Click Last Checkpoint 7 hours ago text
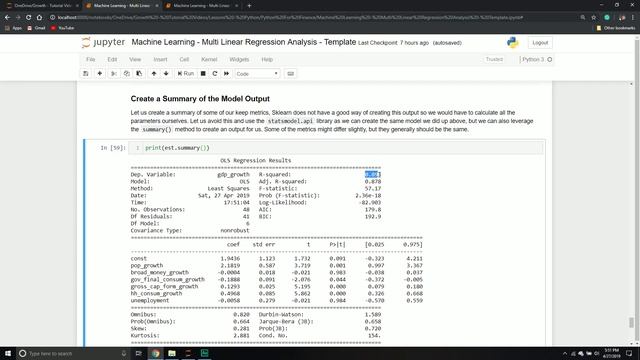 click(x=393, y=43)
